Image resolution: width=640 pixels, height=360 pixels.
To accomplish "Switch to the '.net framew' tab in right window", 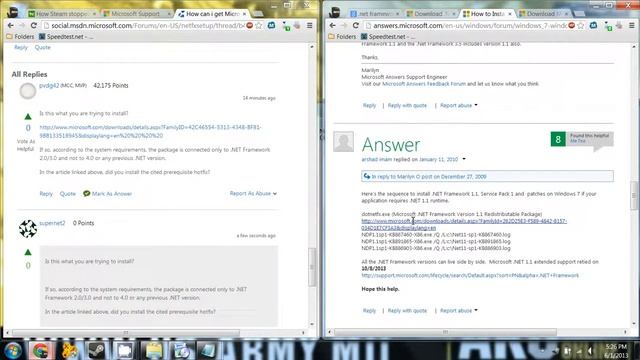I will click(375, 14).
